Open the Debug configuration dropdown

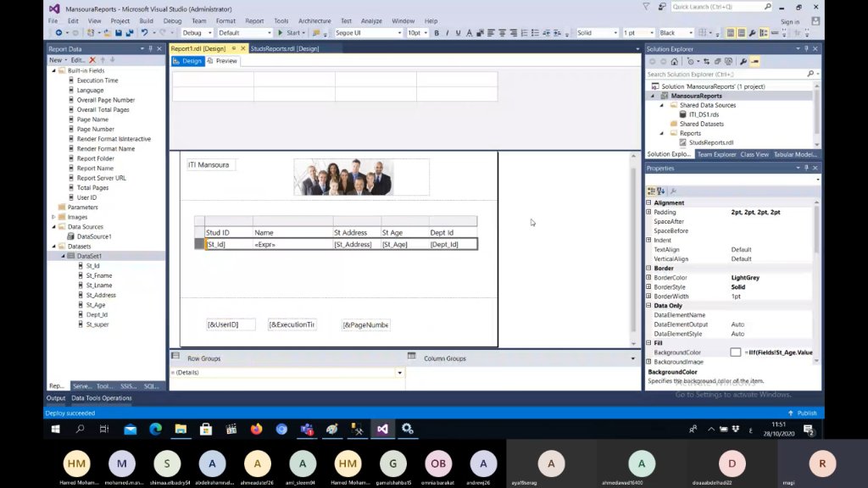tap(209, 33)
